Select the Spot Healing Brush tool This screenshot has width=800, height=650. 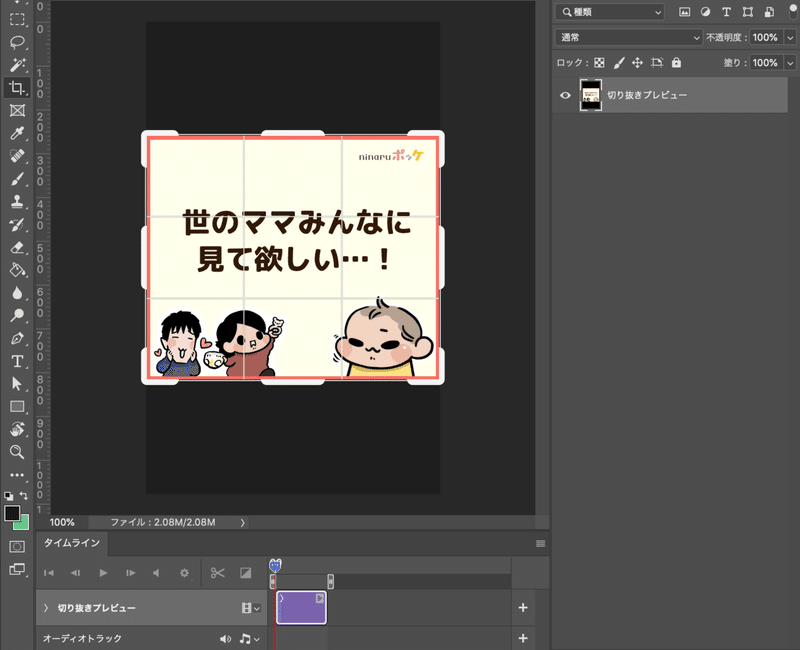pos(17,156)
